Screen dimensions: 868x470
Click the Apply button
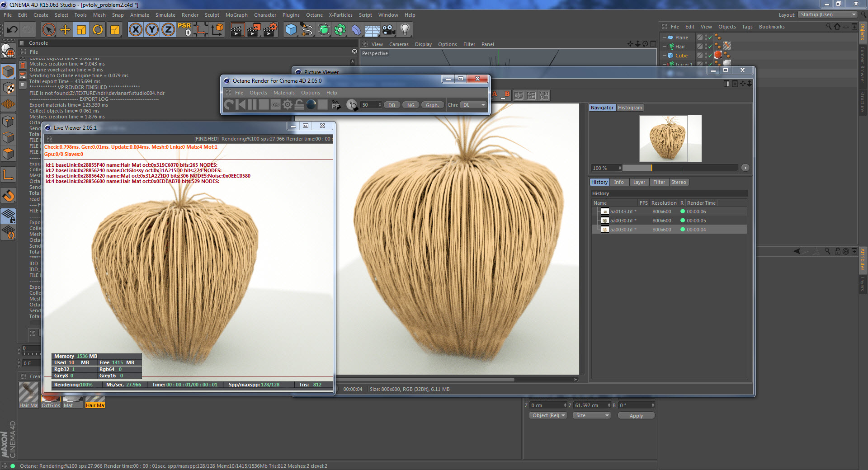tap(636, 415)
